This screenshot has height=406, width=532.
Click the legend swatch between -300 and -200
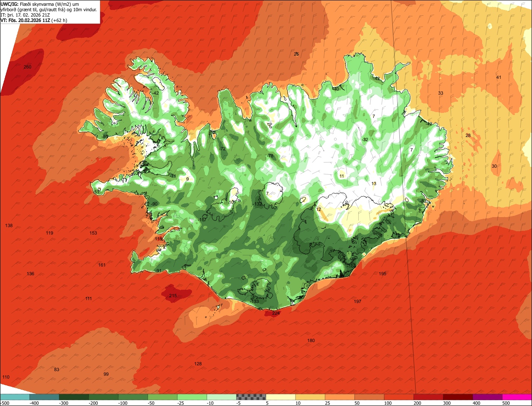[74, 397]
